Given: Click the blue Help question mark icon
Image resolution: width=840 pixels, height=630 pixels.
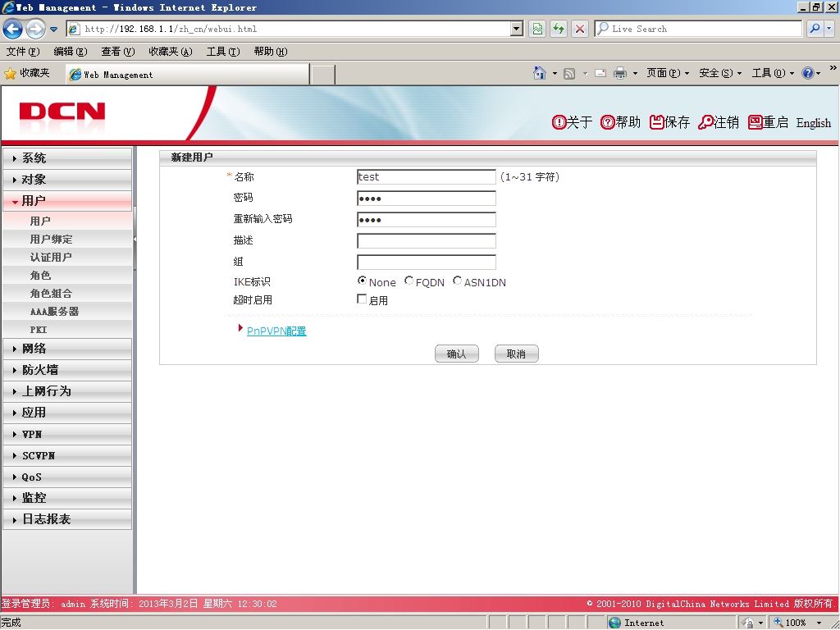Looking at the screenshot, I should (808, 73).
